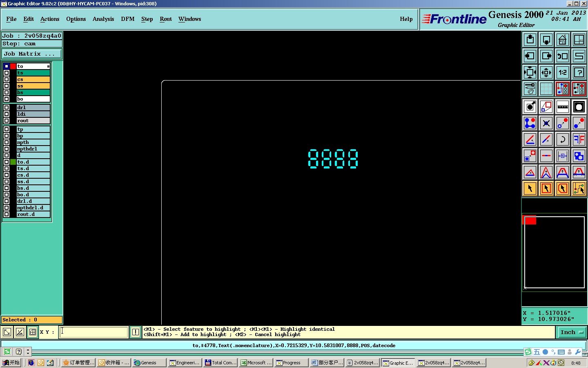Select the single arrow pointer select tool
The image size is (588, 368).
tap(530, 188)
